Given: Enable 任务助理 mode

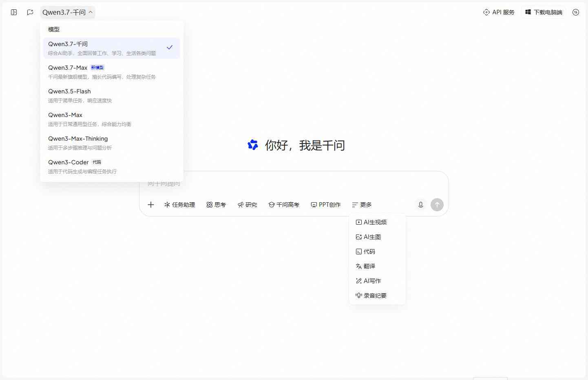Looking at the screenshot, I should click(x=180, y=205).
